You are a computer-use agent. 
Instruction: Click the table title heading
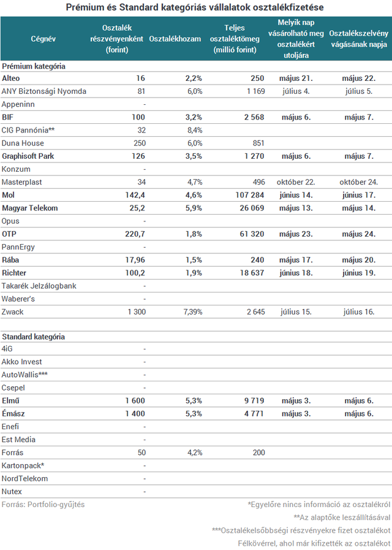[195, 7]
